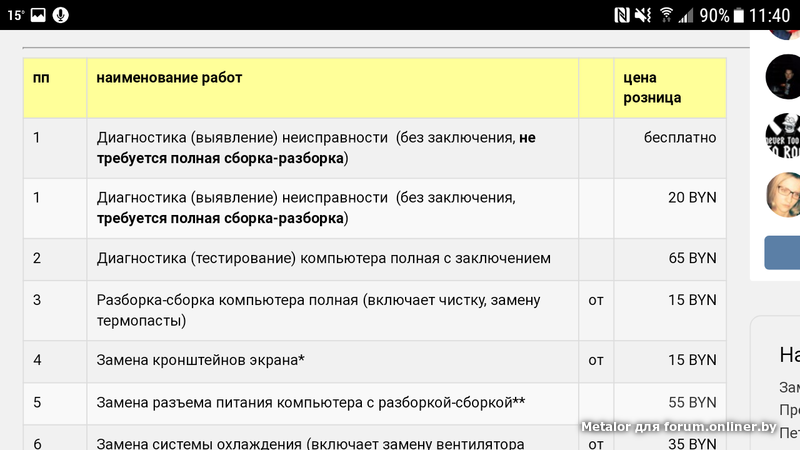Click row number 2 cell
Image resolution: width=800 pixels, height=450 pixels.
[x=55, y=259]
